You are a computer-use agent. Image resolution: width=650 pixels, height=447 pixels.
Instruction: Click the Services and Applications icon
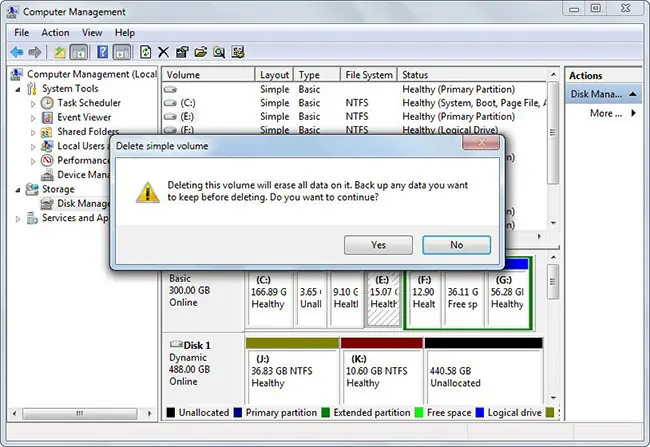[32, 218]
